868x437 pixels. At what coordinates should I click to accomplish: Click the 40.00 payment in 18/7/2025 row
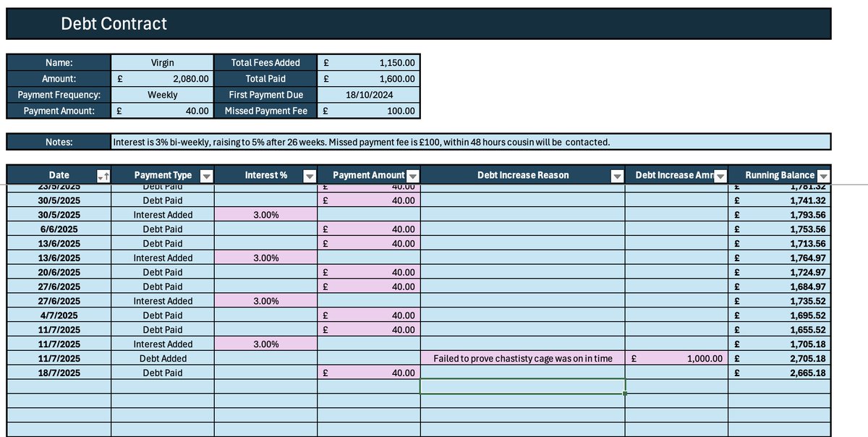point(369,373)
